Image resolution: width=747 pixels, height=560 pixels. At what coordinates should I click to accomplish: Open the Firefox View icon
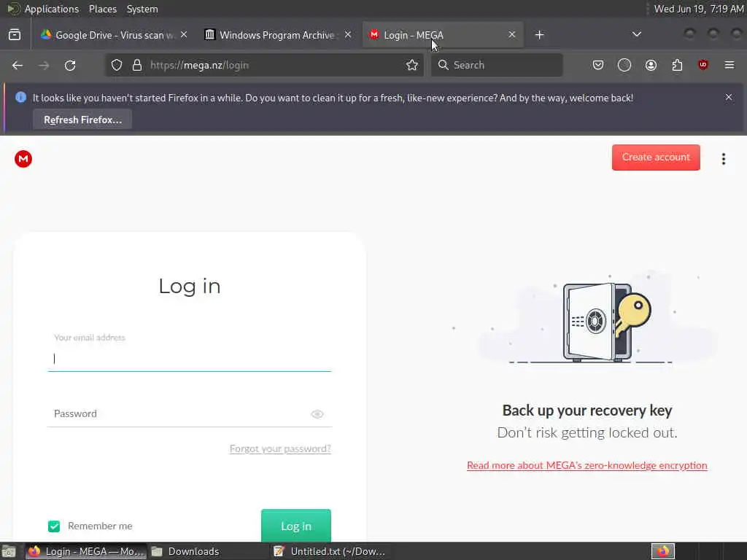point(15,35)
